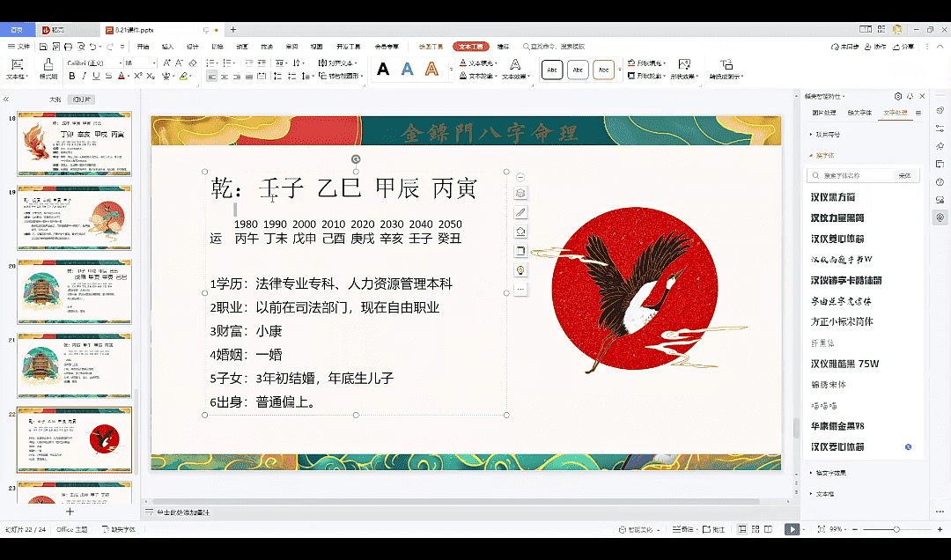Apply the black text A preset style
This screenshot has width=951, height=560.
(x=383, y=70)
